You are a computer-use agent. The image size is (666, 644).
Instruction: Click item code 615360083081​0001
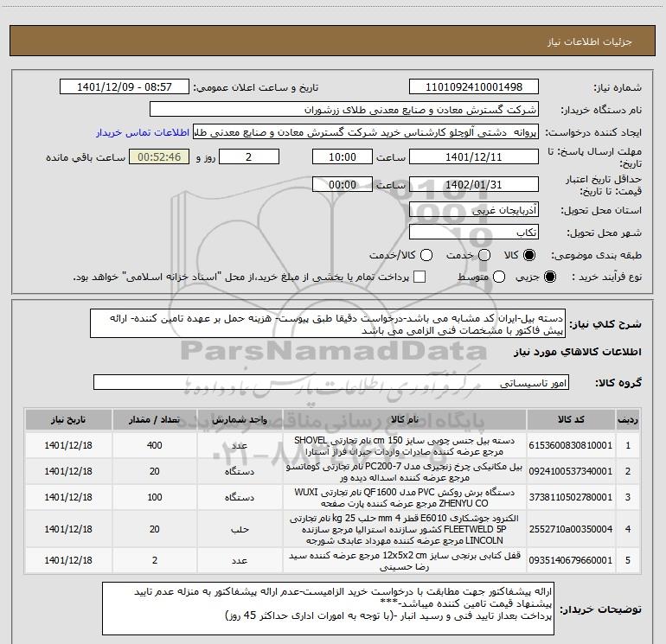tap(571, 445)
